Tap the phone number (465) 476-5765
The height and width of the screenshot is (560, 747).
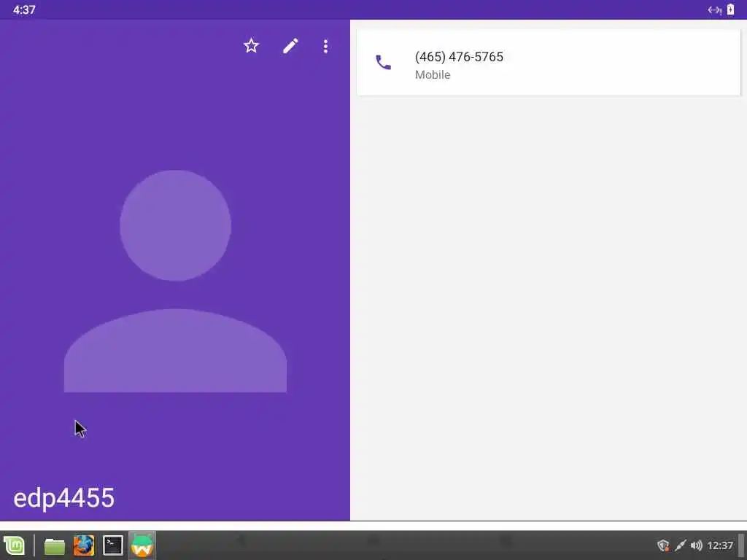pos(459,57)
